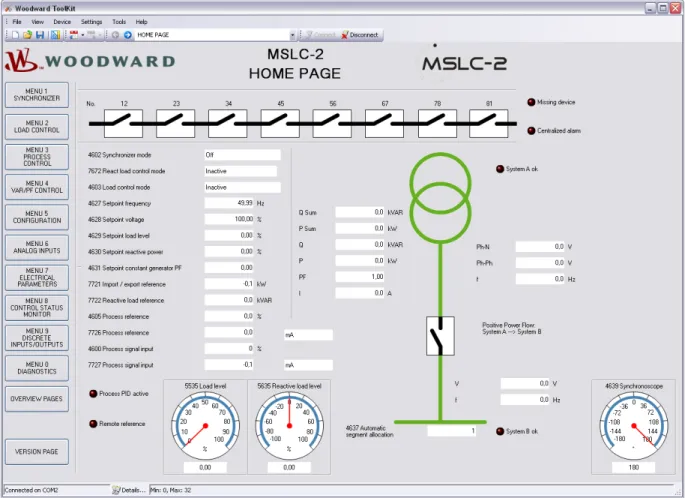Open MENU 7 ELECTRICAL PARAMETERS
Image resolution: width=685 pixels, height=498 pixels.
click(37, 277)
